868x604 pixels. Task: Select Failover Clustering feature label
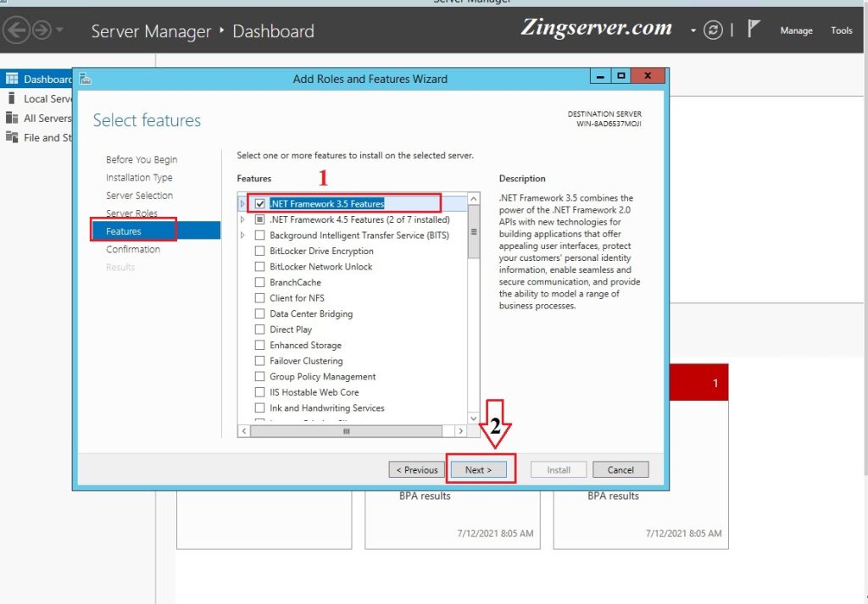coord(306,361)
